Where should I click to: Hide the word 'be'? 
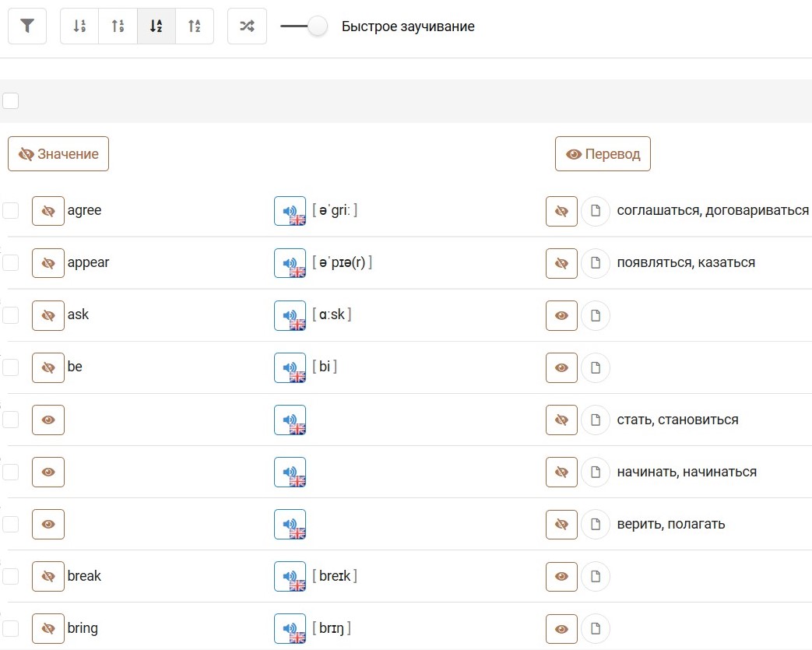[x=48, y=367]
